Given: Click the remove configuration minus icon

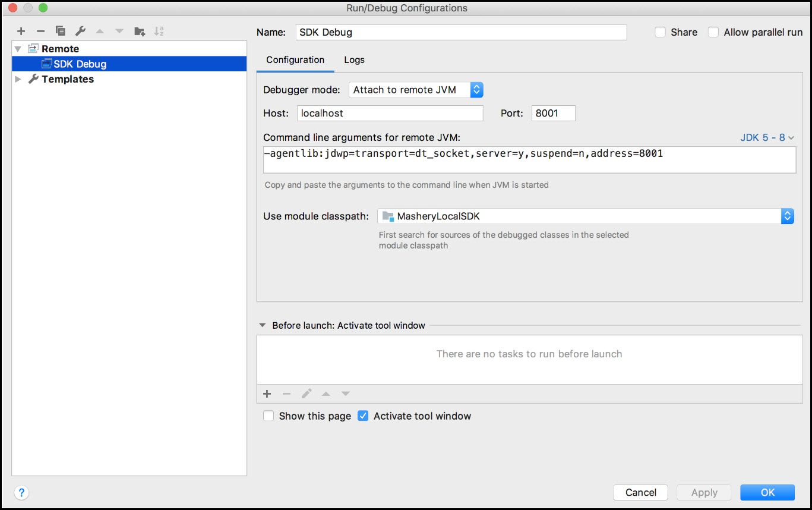Looking at the screenshot, I should tap(40, 31).
